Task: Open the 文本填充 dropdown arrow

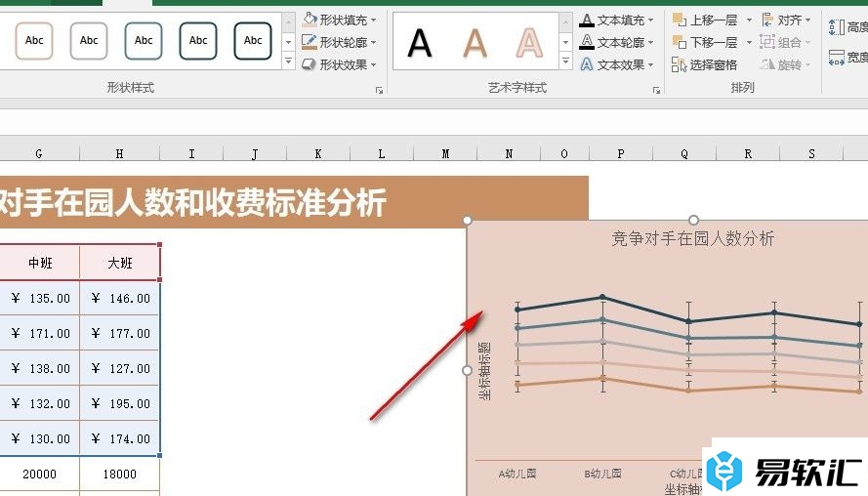Action: [x=650, y=21]
